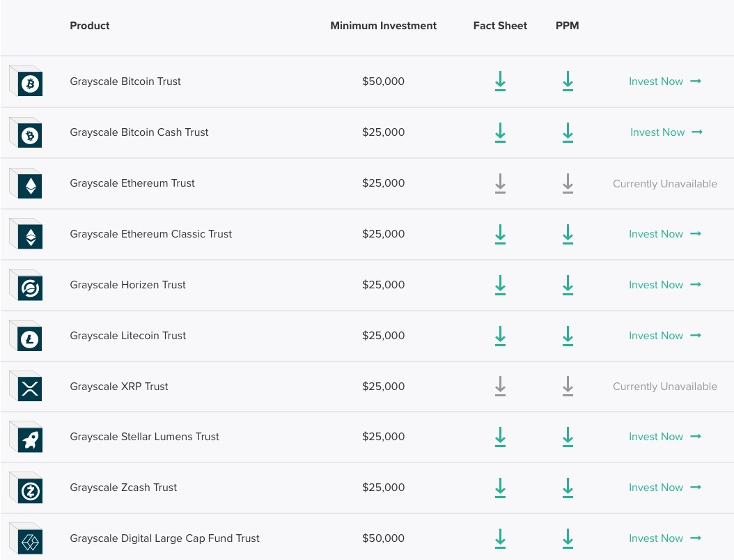Open the Grayscale Horizen Trust product name
Image resolution: width=734 pixels, height=560 pixels.
(128, 285)
